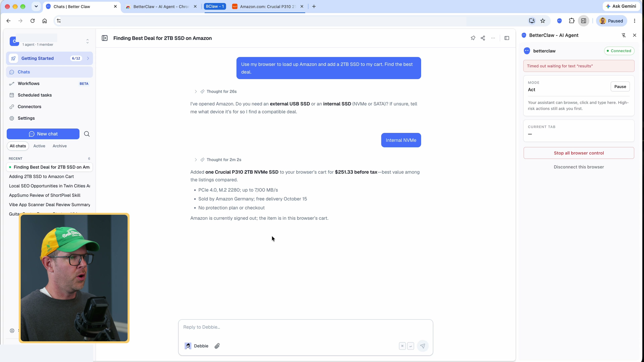Close the Chats Better Claw tab
The width and height of the screenshot is (644, 362).
click(x=115, y=6)
